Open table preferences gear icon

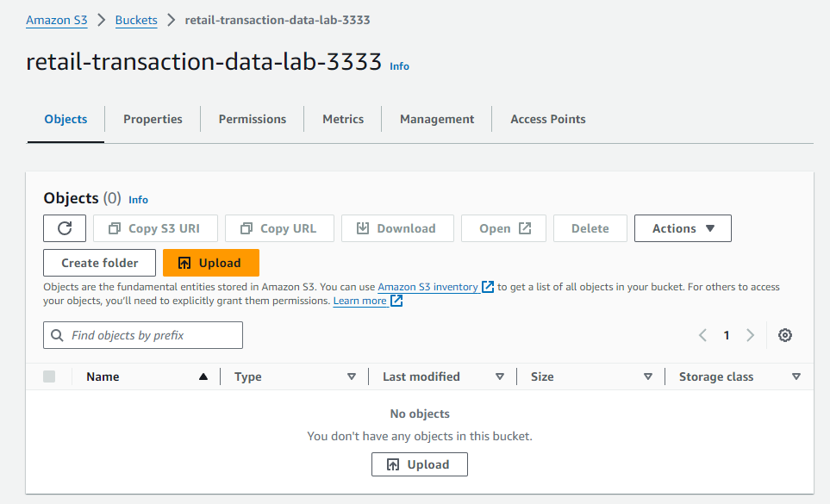pyautogui.click(x=784, y=335)
